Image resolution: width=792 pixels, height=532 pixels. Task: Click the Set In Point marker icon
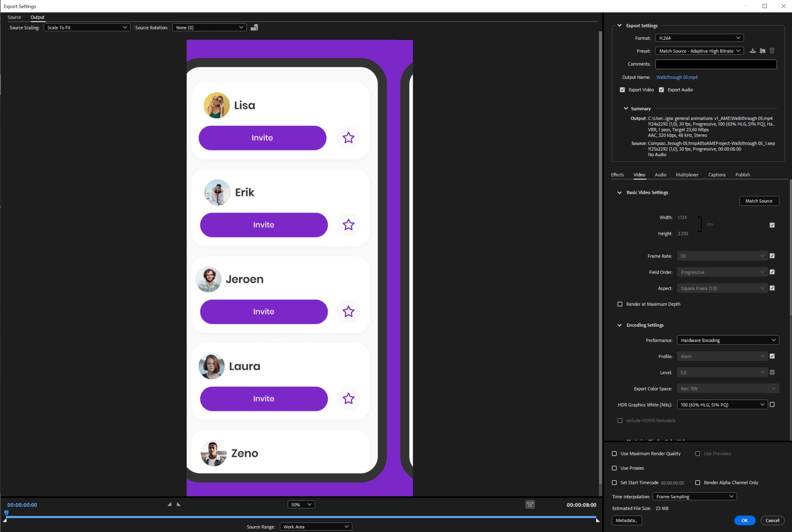(x=169, y=504)
